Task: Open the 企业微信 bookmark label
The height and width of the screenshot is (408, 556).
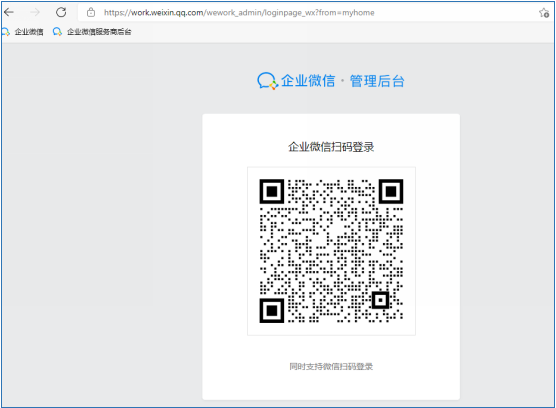Action: [29, 32]
